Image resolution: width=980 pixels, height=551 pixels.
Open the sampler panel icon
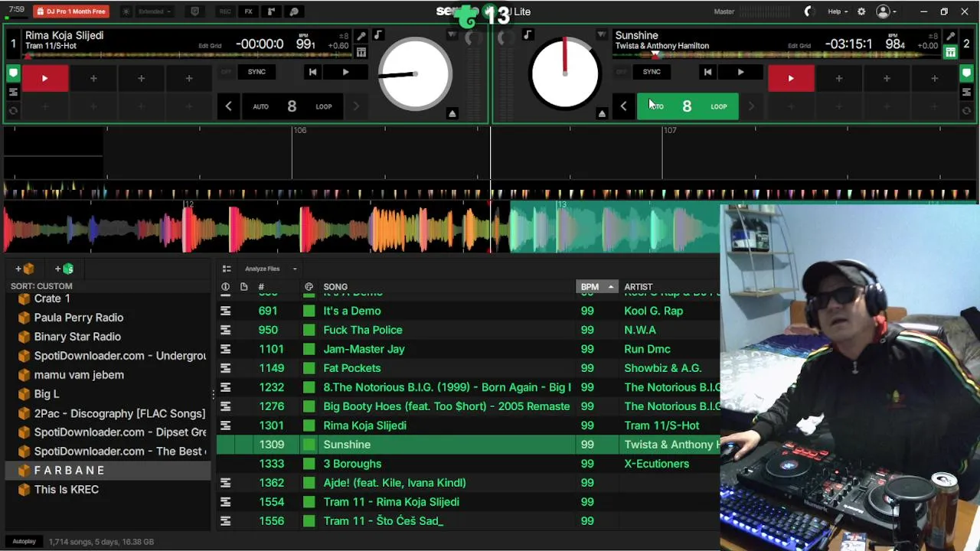tap(271, 11)
